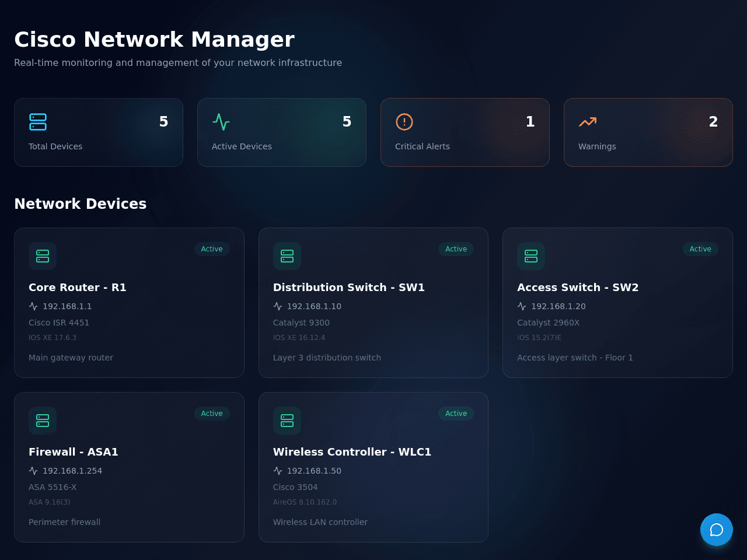This screenshot has height=560, width=747.
Task: Click the Total Devices server icon
Action: 38,122
